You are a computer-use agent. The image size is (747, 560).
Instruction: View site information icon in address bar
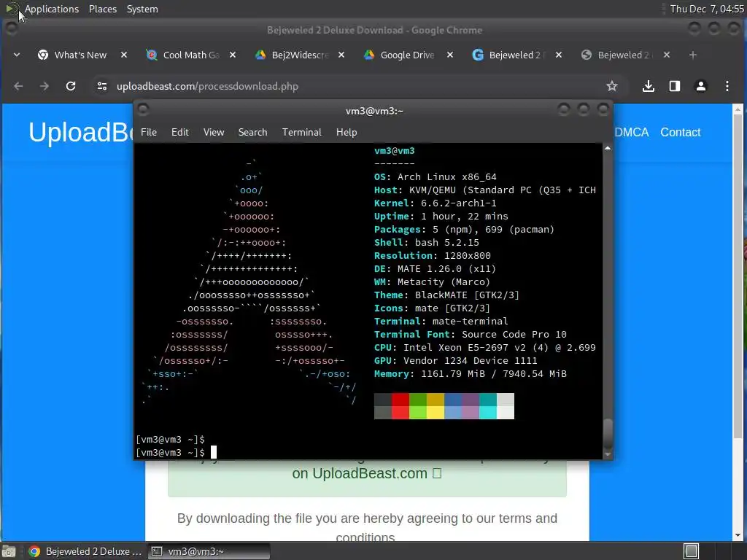click(102, 86)
